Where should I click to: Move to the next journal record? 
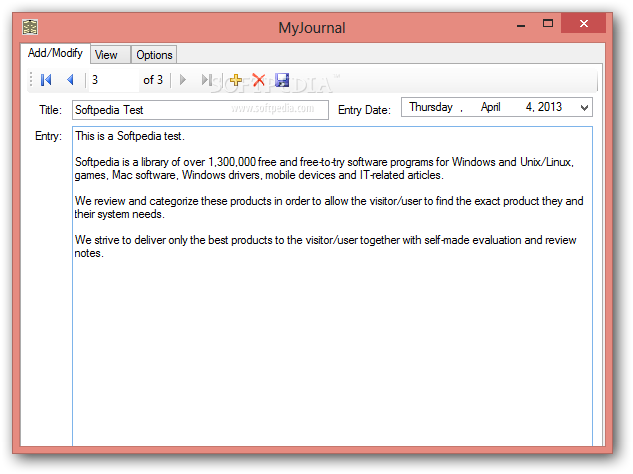pyautogui.click(x=182, y=80)
